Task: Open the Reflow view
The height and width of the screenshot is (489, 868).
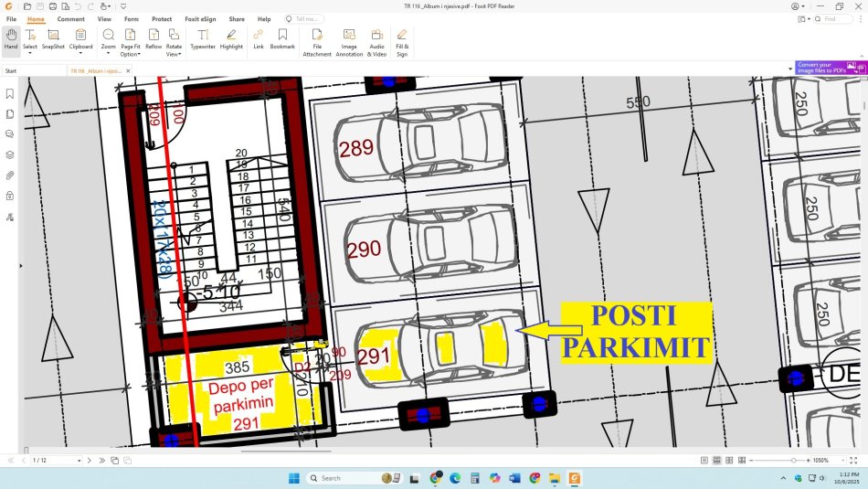Action: tap(153, 39)
